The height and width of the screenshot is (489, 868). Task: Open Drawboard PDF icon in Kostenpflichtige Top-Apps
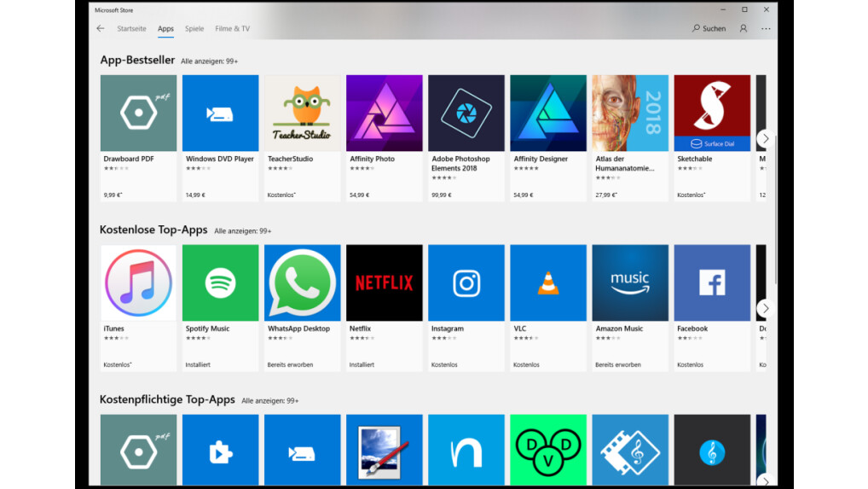138,451
